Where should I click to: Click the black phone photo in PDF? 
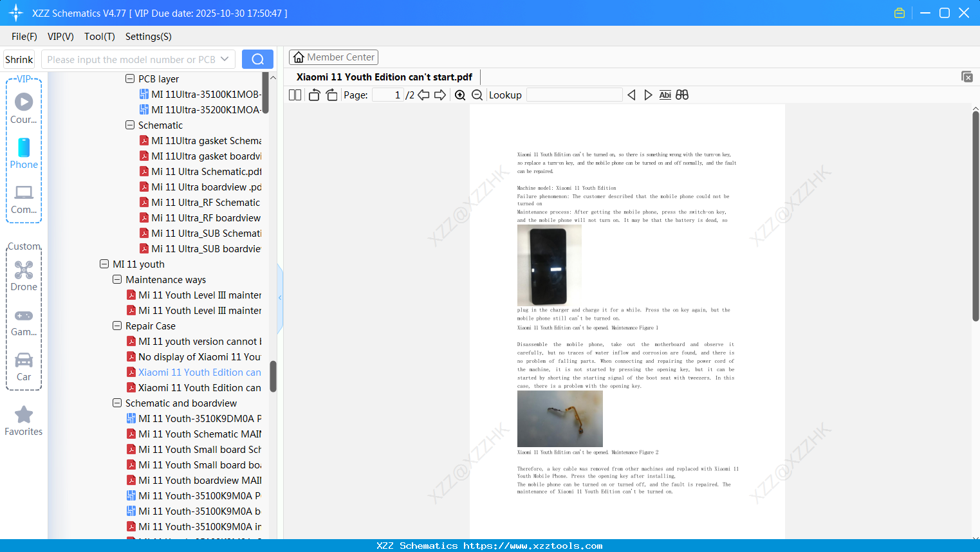(x=549, y=265)
